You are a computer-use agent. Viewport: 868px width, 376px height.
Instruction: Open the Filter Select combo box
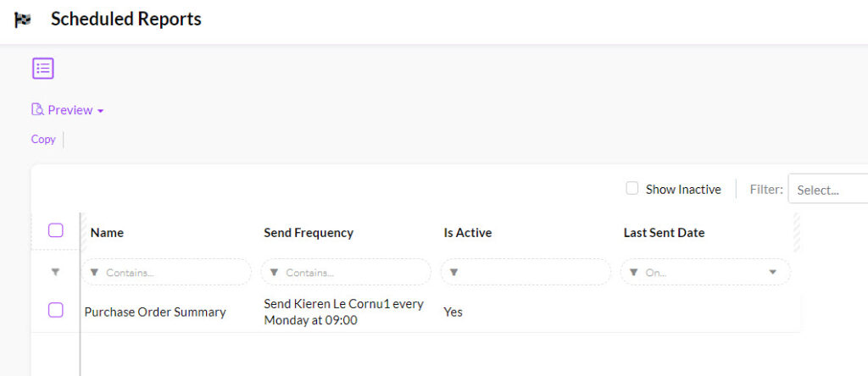828,189
